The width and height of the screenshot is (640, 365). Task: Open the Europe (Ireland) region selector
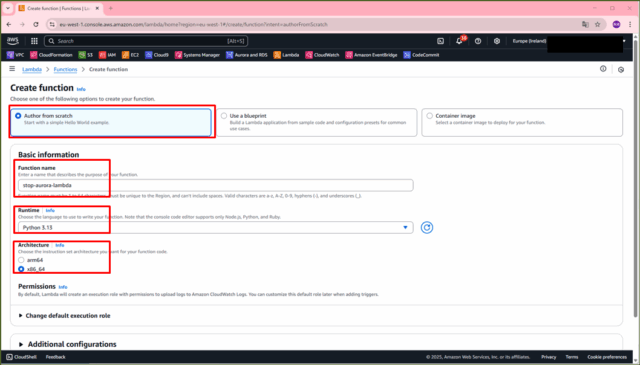[529, 41]
